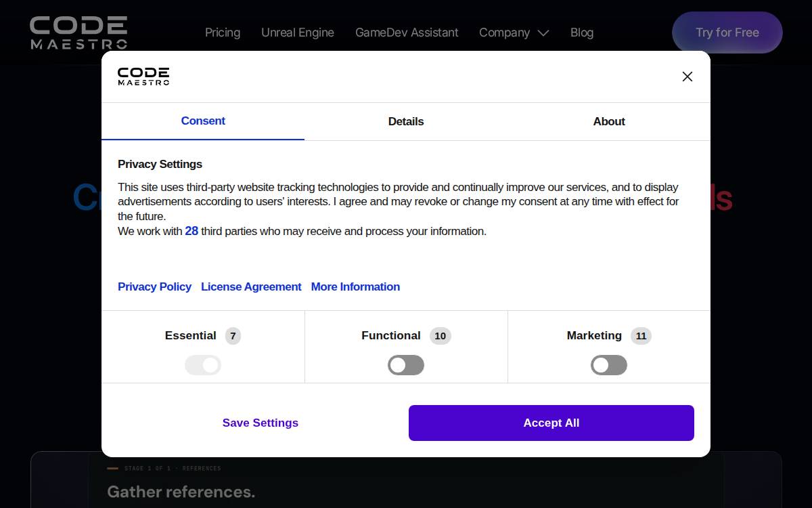
Task: Switch to the Consent tab
Action: point(203,121)
